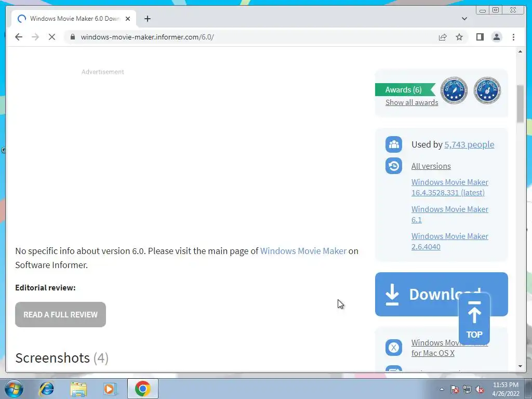
Task: Click the version history clock icon
Action: [x=394, y=166]
